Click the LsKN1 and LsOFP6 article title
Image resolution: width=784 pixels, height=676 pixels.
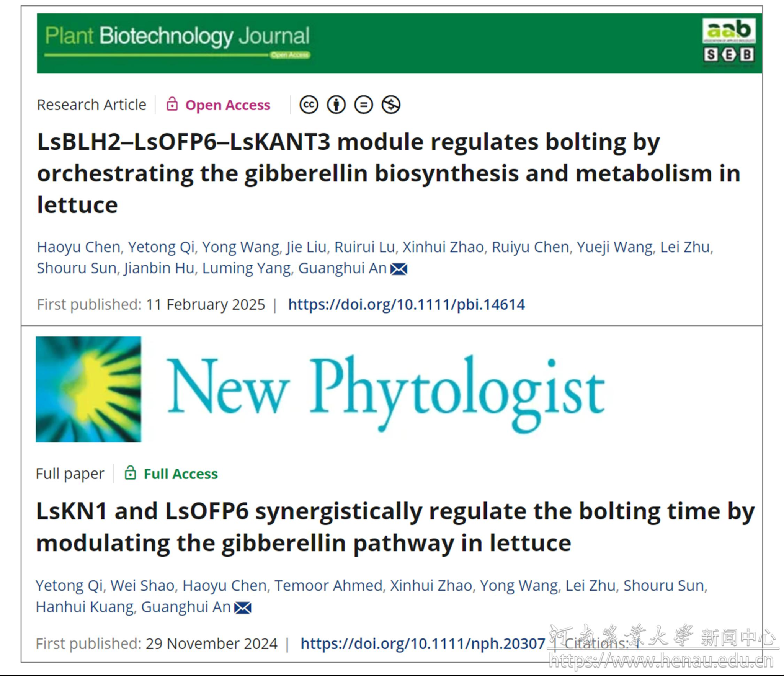395,527
